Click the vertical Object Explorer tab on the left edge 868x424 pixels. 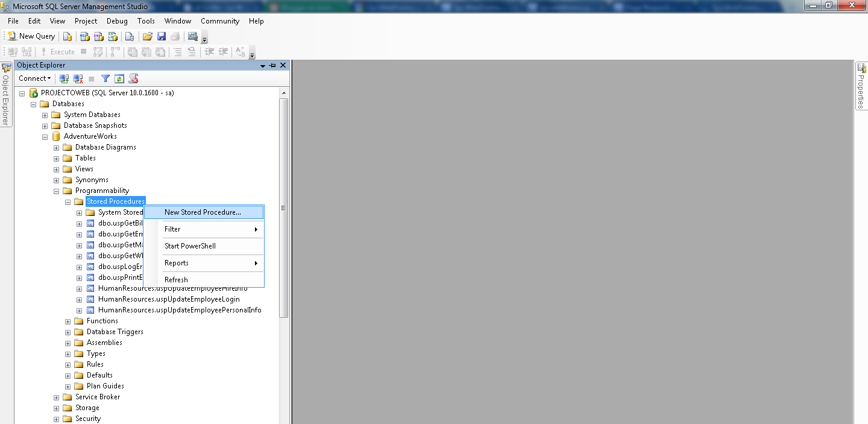tap(5, 94)
